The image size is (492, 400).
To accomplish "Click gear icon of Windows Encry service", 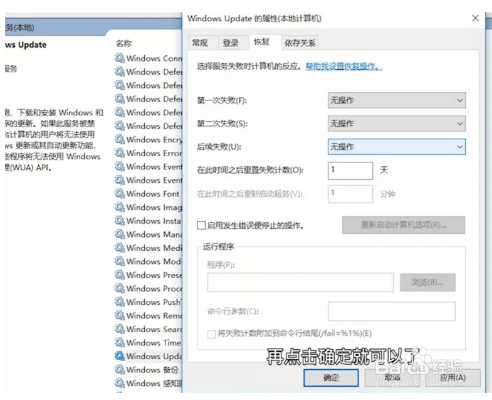I will coord(120,139).
